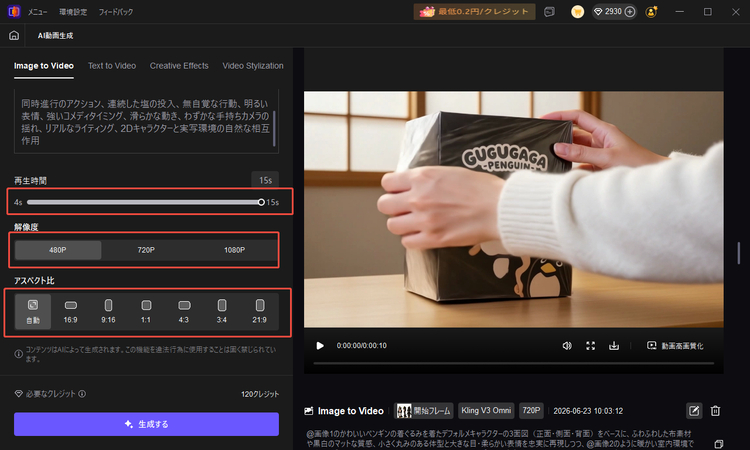Switch to the Text to Video tab

point(112,66)
